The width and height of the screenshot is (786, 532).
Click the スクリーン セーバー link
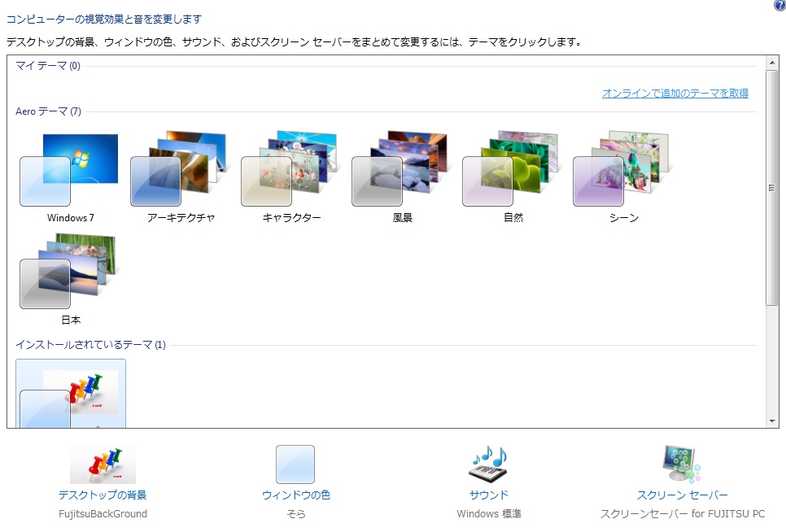coord(682,495)
